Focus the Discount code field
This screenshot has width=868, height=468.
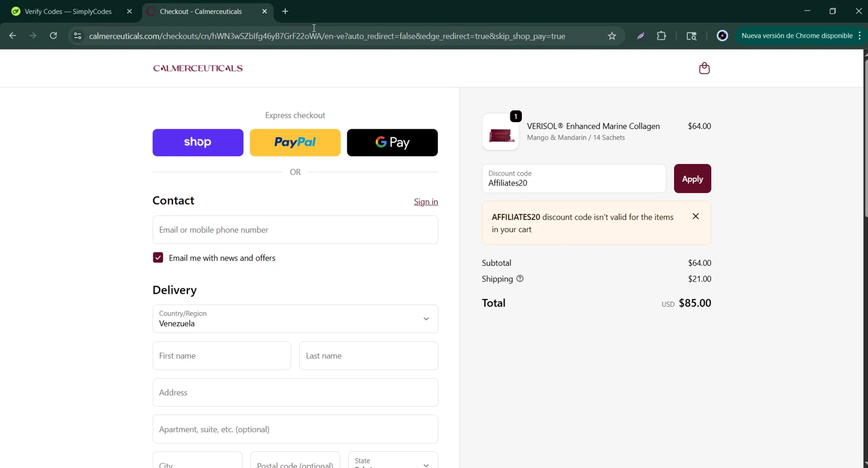point(574,178)
